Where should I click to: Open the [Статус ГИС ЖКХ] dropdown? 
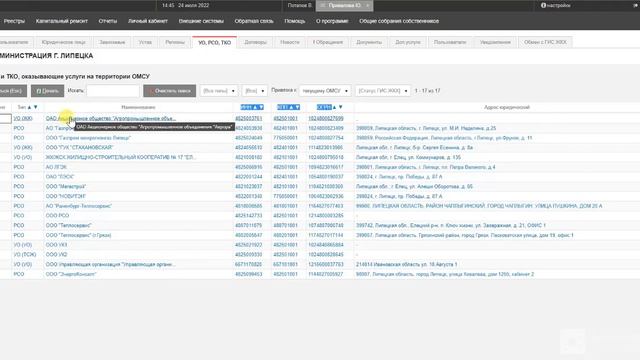pos(382,91)
